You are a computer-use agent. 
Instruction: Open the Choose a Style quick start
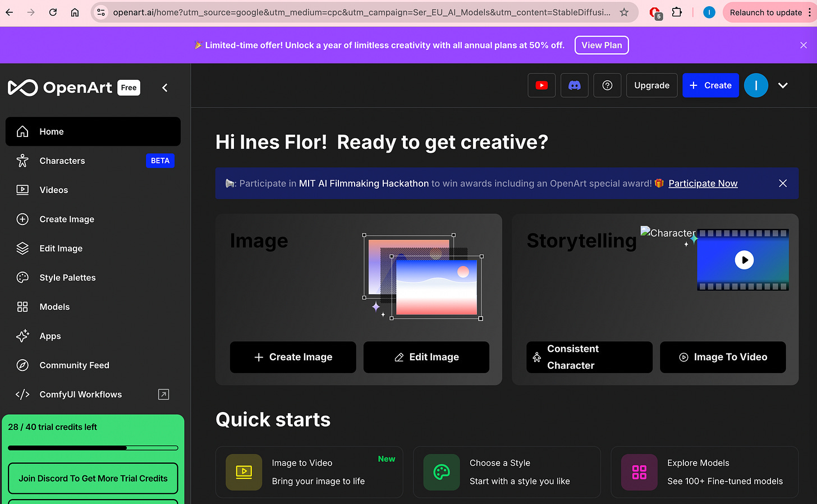click(507, 472)
